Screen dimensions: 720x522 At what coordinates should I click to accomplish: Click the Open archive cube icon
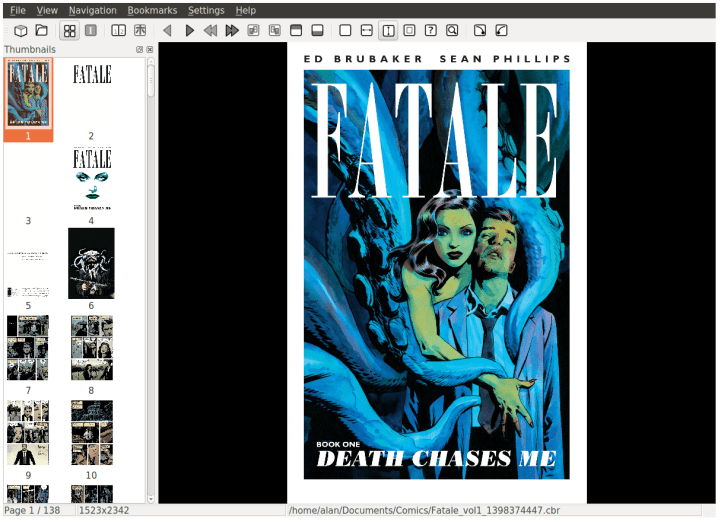tap(21, 31)
